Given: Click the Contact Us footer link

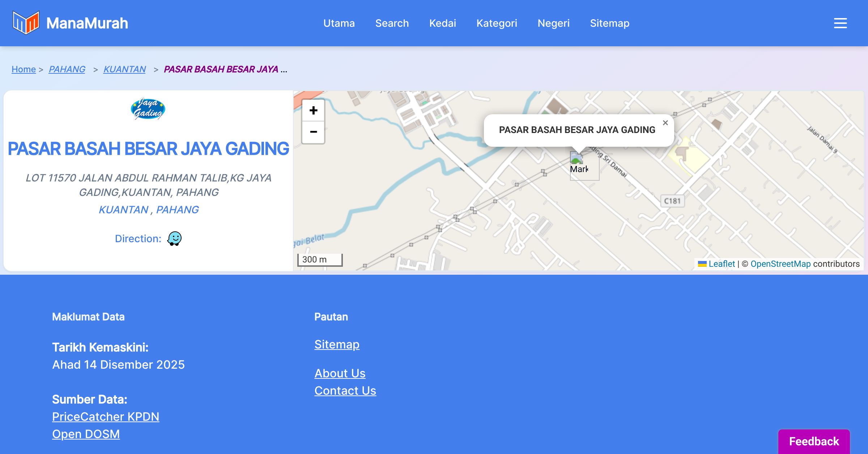Looking at the screenshot, I should click(x=345, y=391).
